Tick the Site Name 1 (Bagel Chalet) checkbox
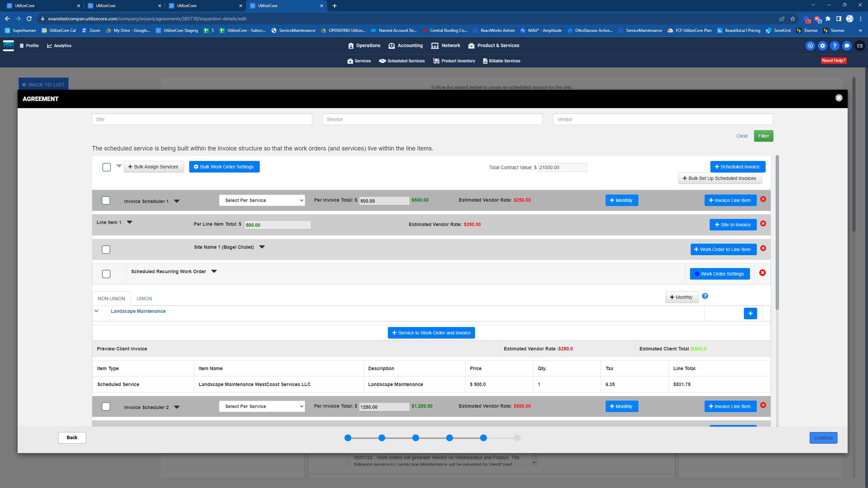 pyautogui.click(x=106, y=250)
